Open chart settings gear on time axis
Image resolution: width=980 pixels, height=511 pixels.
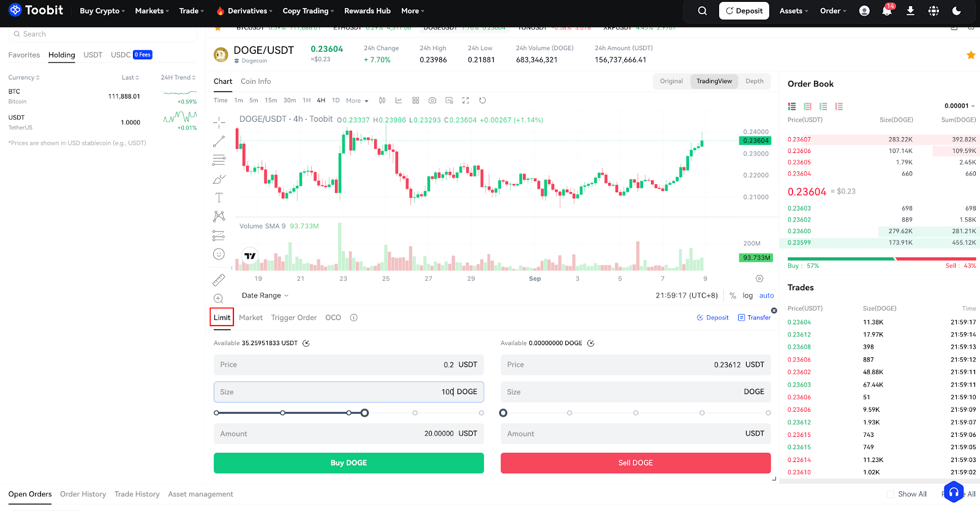click(759, 278)
